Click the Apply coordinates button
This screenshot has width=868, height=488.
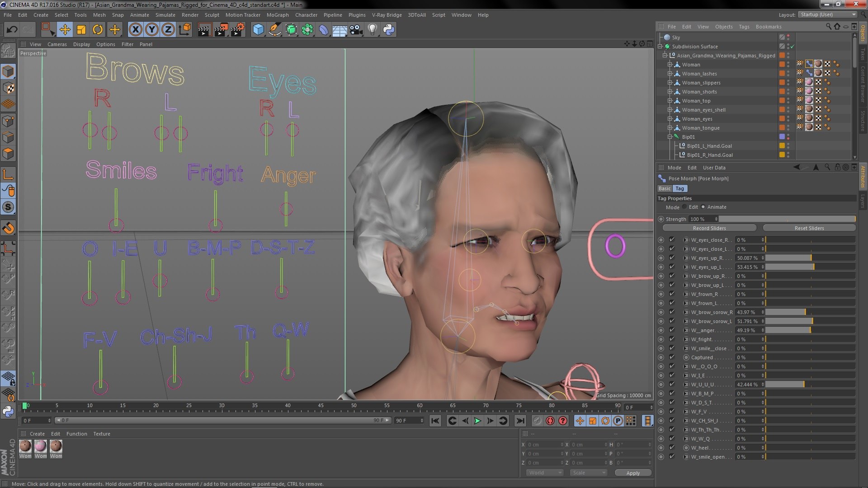coord(633,473)
